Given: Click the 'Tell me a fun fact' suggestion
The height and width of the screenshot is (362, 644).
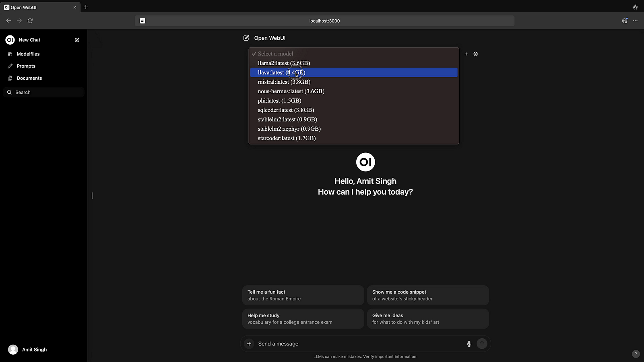Looking at the screenshot, I should [303, 295].
